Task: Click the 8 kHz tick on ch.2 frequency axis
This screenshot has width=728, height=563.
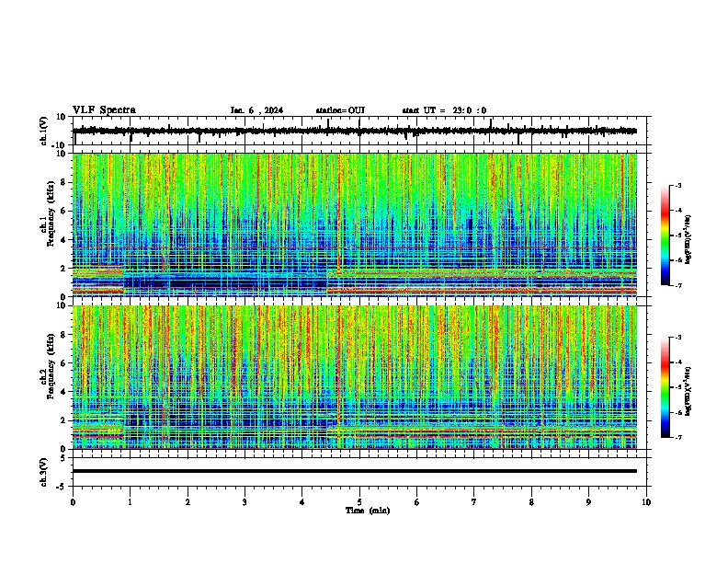Action: pyautogui.click(x=64, y=335)
